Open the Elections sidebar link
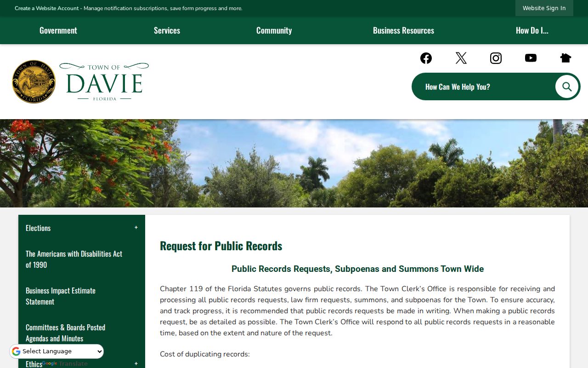 pos(38,228)
